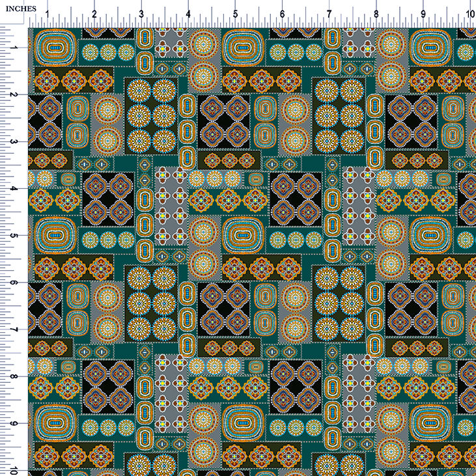
Task: Pick the 7 inch mark on vertical ruler
Action: (14, 329)
